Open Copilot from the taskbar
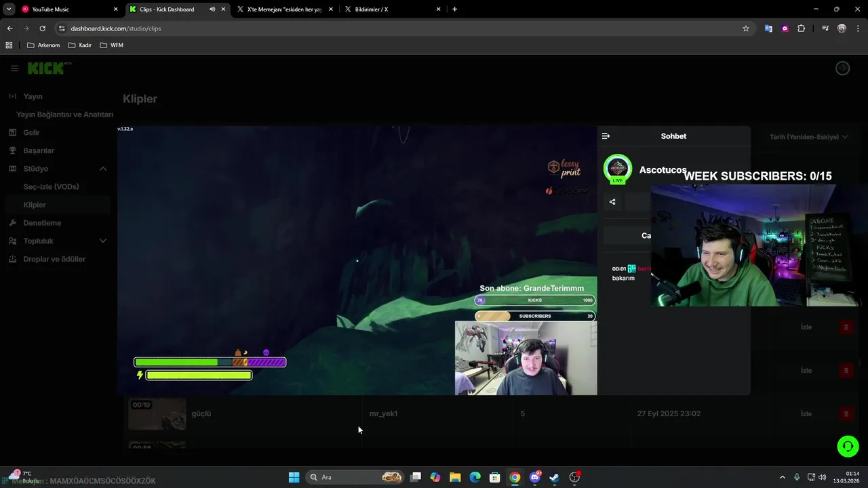The image size is (868, 488). point(435,477)
